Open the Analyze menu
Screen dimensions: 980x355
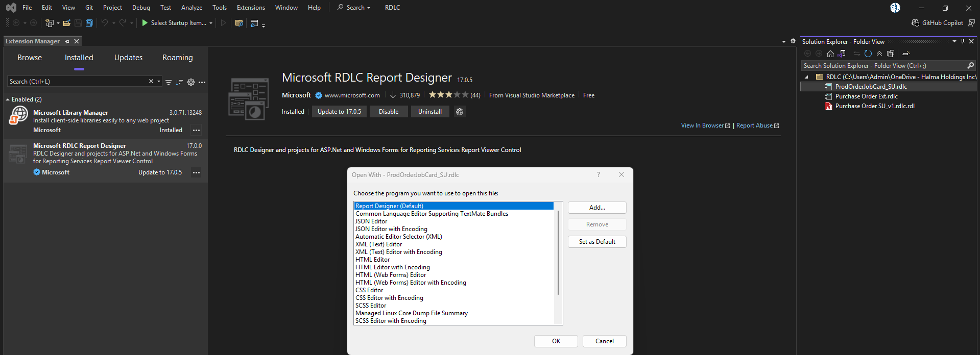(192, 8)
